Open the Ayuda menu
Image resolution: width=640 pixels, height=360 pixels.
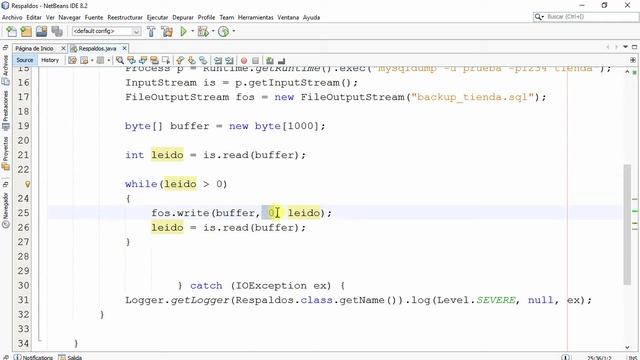tap(311, 17)
